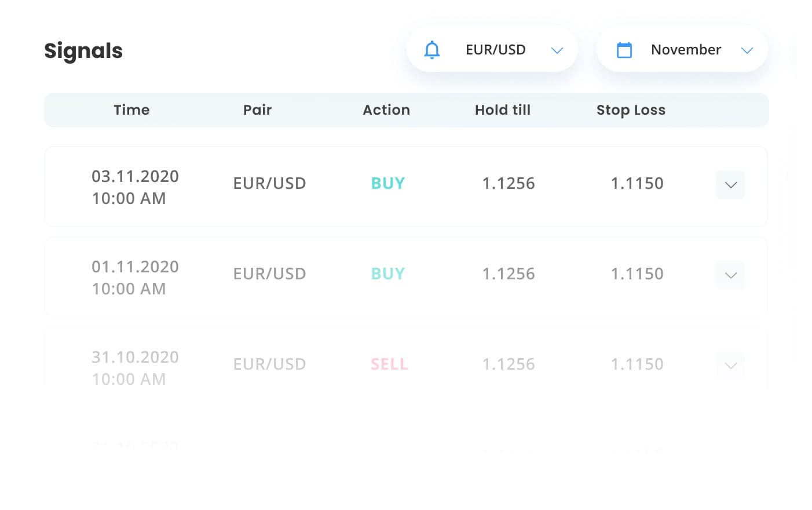Click EUR/USD pair in the first row
The image size is (812, 510).
pos(269,183)
